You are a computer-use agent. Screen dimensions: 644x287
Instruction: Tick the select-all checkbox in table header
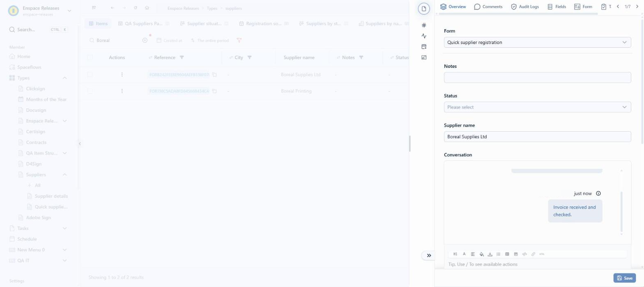pos(90,58)
